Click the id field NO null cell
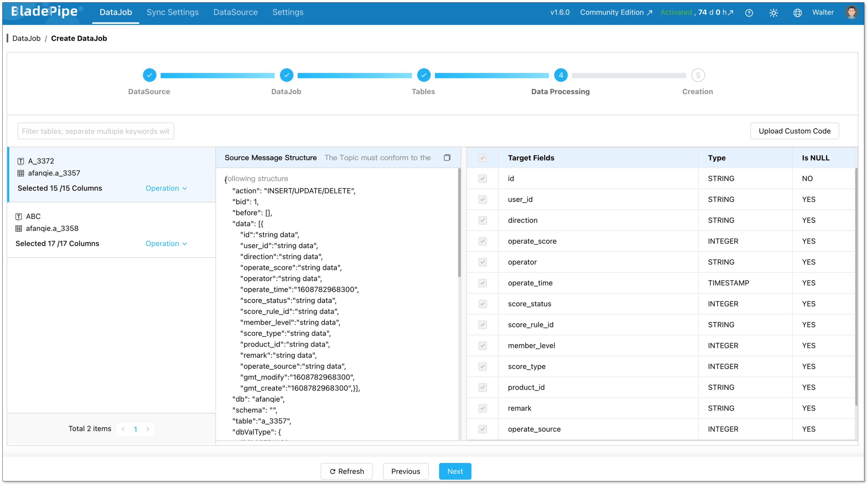Screen dimensions: 868x485 tap(824, 178)
